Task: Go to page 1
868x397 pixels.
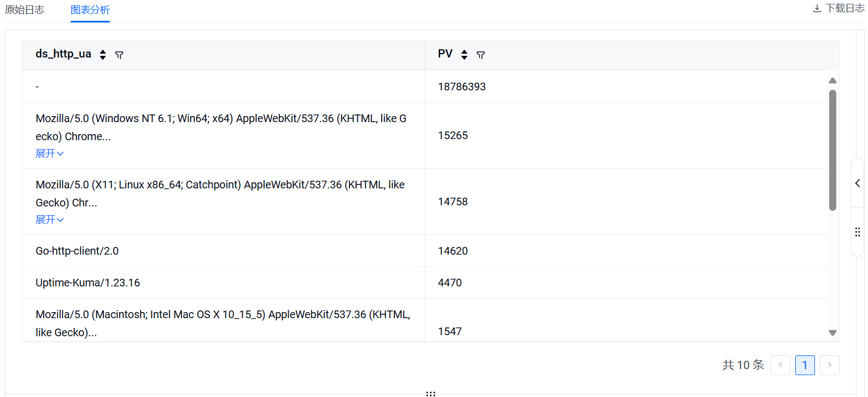Action: (805, 365)
